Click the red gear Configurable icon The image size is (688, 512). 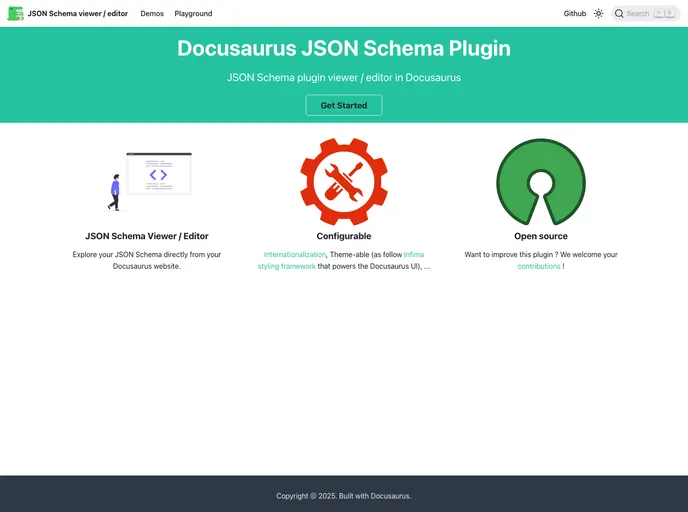tap(344, 182)
